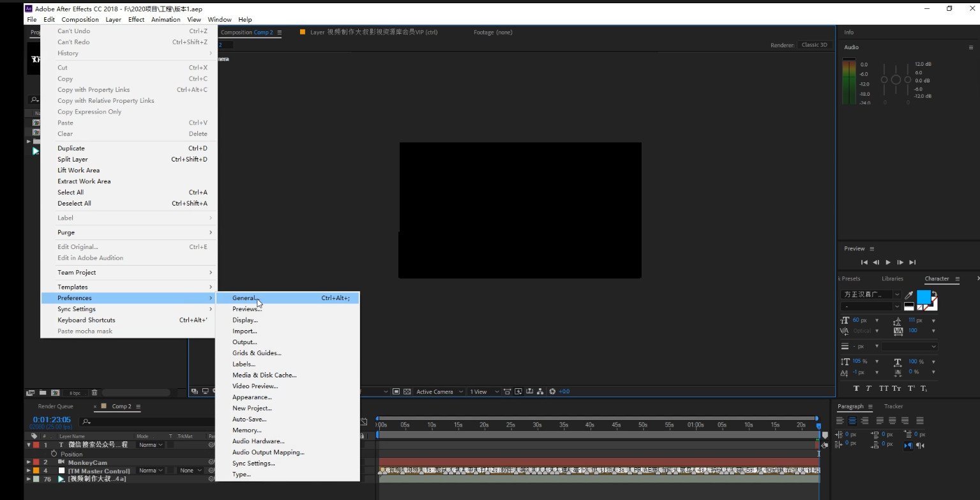Viewport: 980px width, 500px height.
Task: Create new composition icon in Project panel
Action: (x=55, y=393)
